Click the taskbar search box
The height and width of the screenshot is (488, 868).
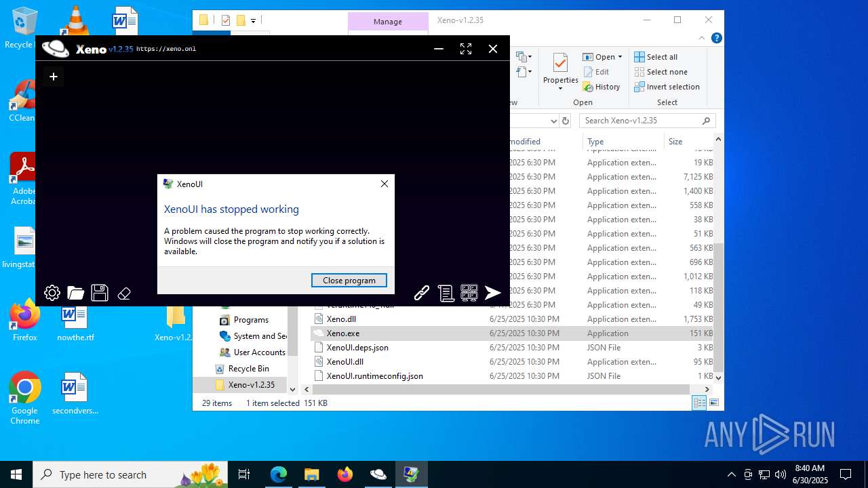click(x=130, y=474)
